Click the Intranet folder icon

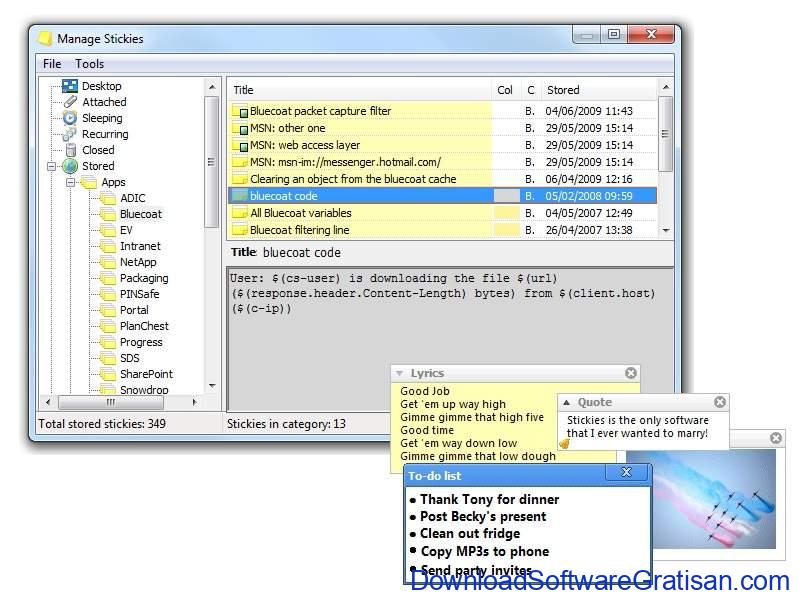pyautogui.click(x=108, y=246)
